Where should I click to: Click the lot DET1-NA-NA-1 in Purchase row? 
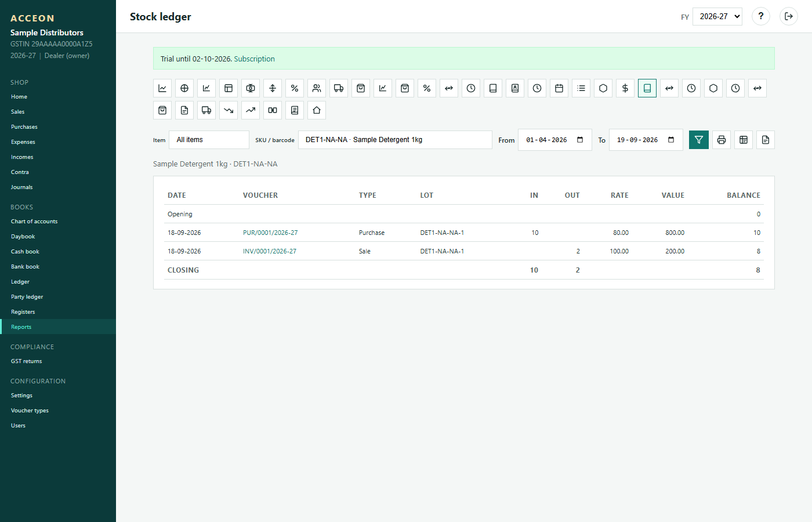(442, 233)
